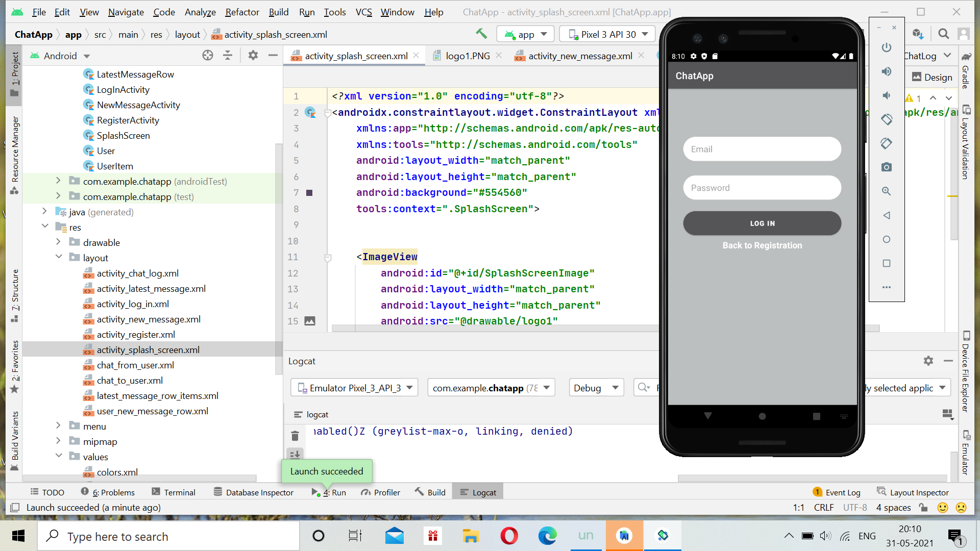Image resolution: width=980 pixels, height=551 pixels.
Task: Open the Profiler tool window
Action: pyautogui.click(x=381, y=492)
